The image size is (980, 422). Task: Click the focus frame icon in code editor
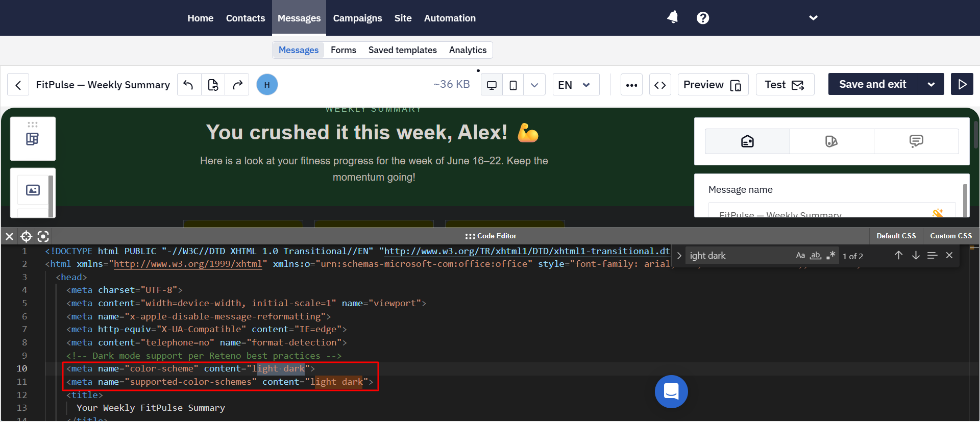tap(43, 236)
